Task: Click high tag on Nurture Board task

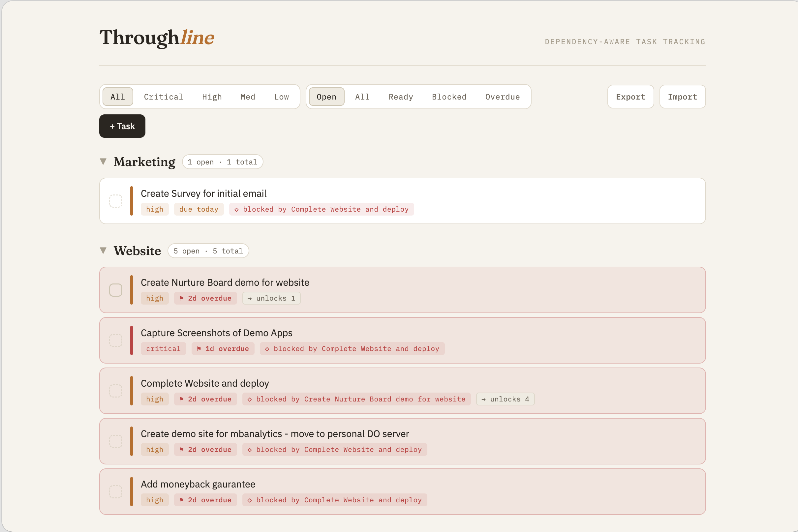Action: coord(155,298)
